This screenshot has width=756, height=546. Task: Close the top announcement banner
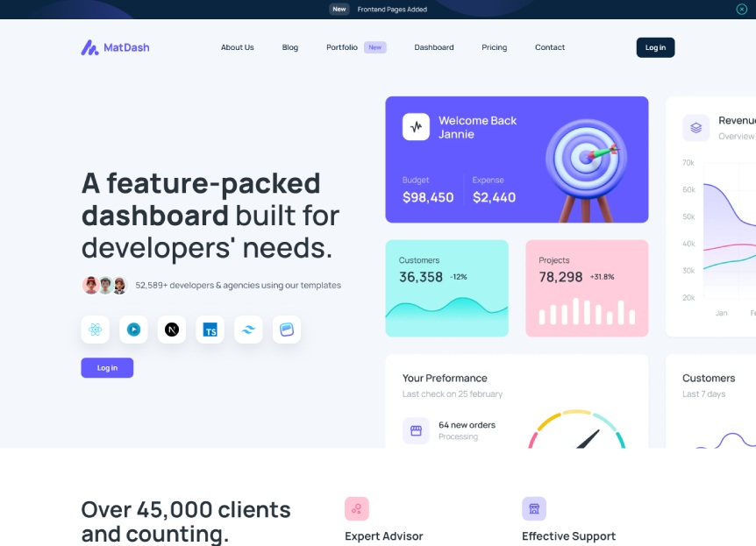click(x=742, y=9)
